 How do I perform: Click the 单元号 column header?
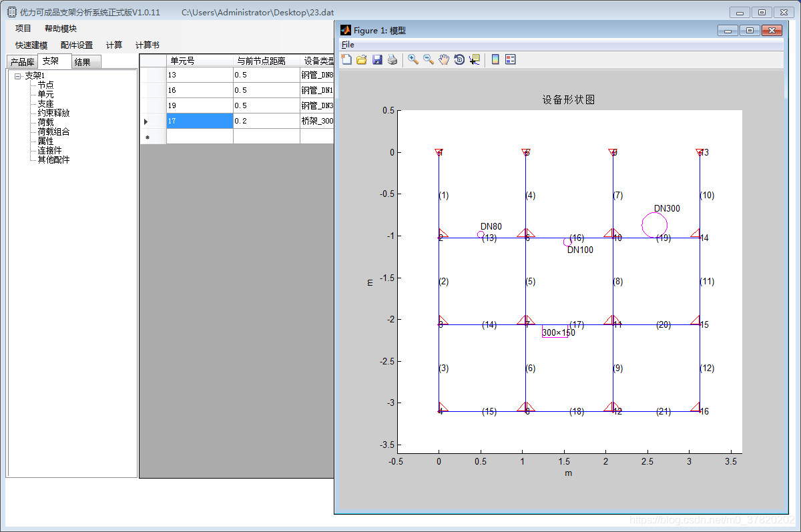point(200,61)
